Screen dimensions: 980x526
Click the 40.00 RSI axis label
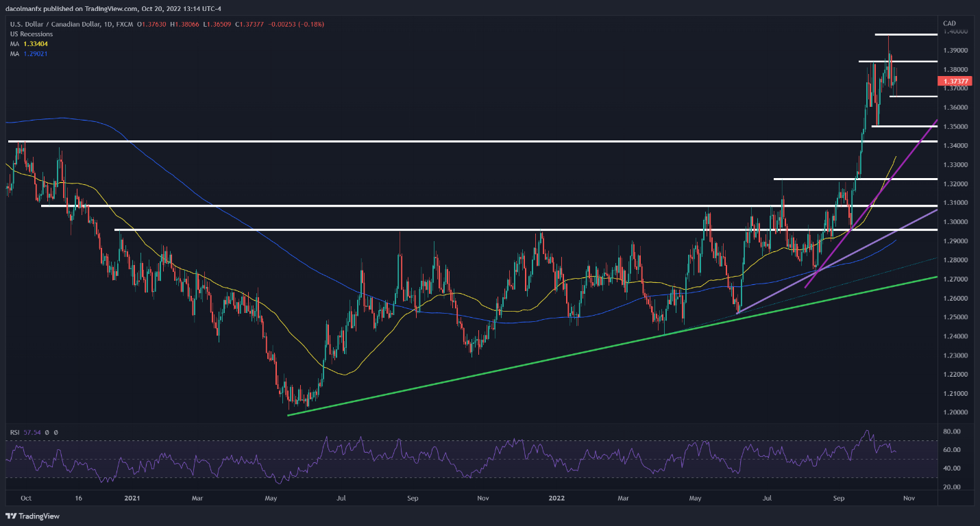click(952, 468)
